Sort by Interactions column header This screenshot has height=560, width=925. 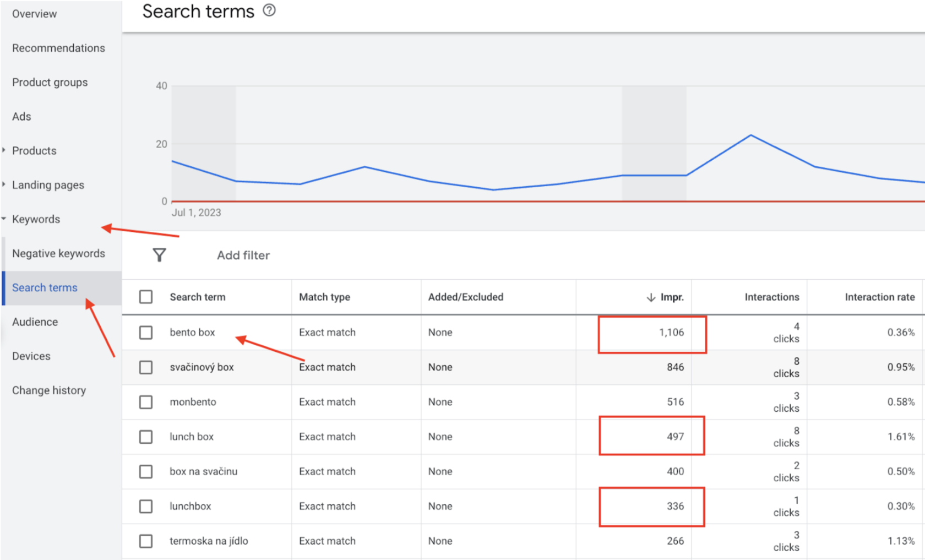(x=772, y=297)
